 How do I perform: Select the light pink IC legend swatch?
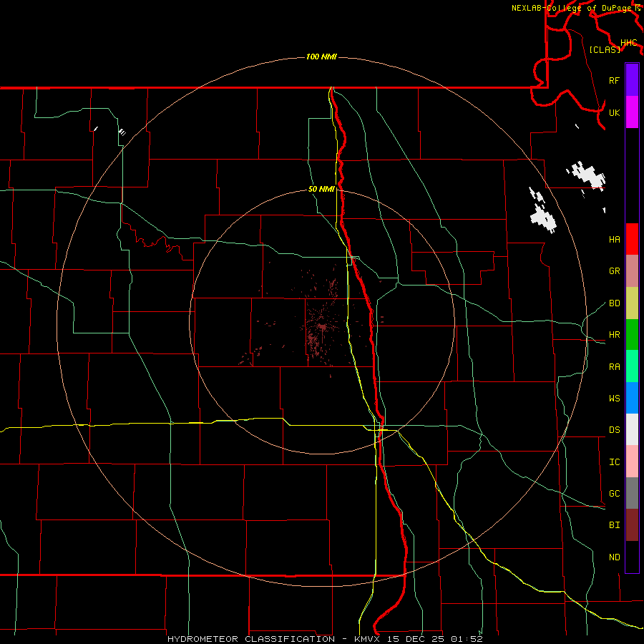pyautogui.click(x=632, y=462)
